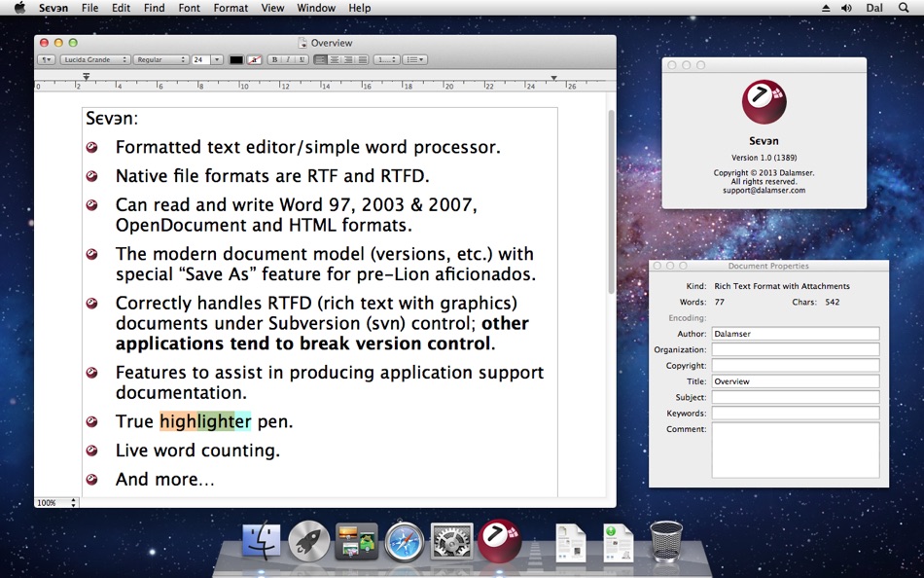Image resolution: width=924 pixels, height=578 pixels.
Task: Open the Trash in the Dock
Action: pyautogui.click(x=666, y=541)
